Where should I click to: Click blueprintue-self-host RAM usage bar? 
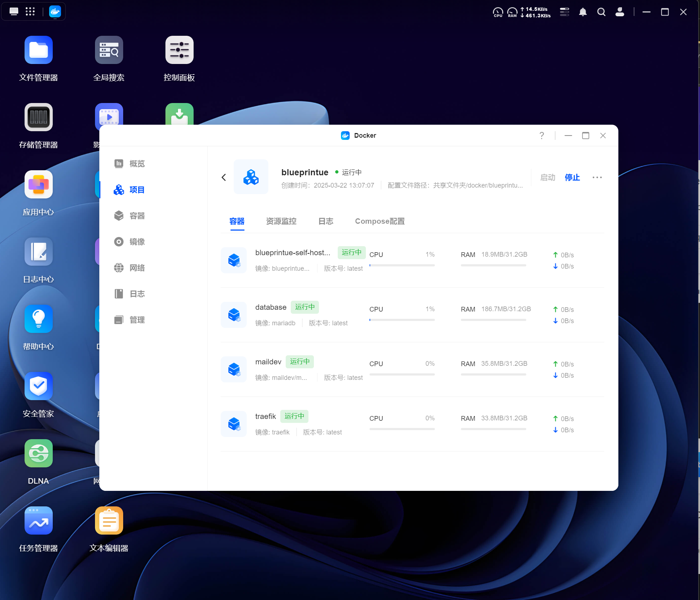[493, 265]
